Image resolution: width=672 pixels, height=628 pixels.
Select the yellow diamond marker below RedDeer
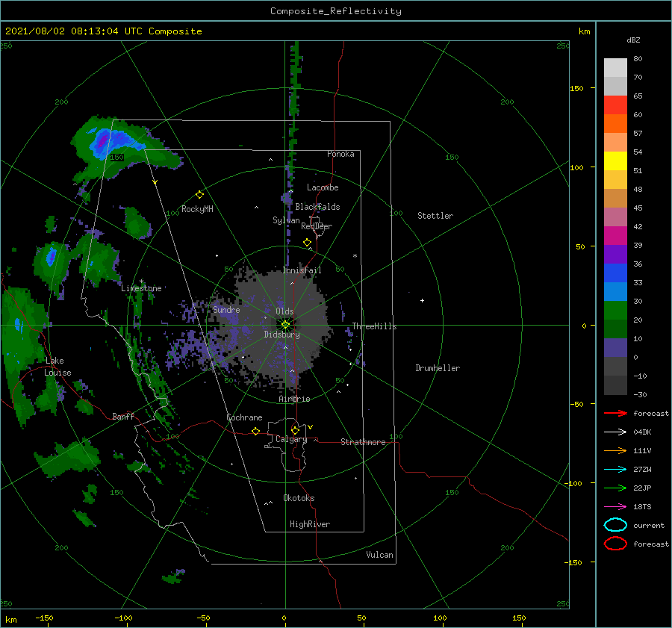(x=307, y=243)
